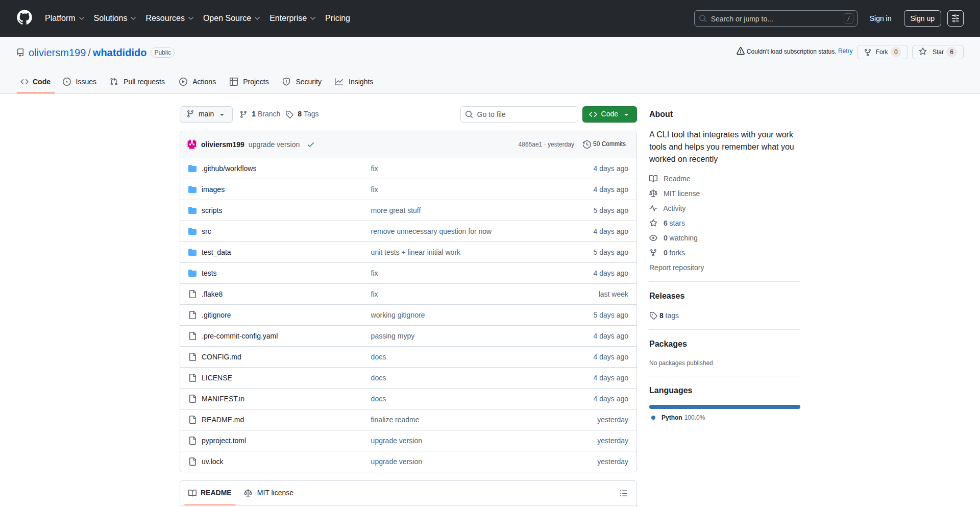Expand the Platform menu
The width and height of the screenshot is (980, 507).
64,18
